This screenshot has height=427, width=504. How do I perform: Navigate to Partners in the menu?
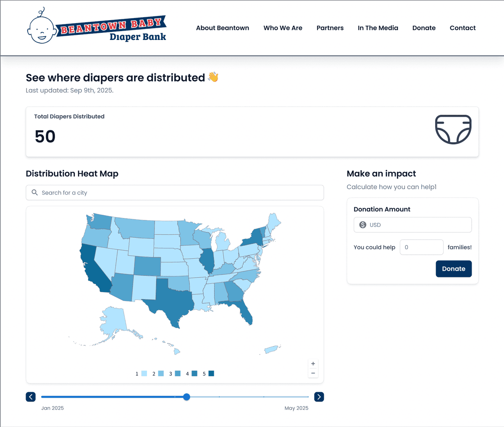click(x=330, y=28)
